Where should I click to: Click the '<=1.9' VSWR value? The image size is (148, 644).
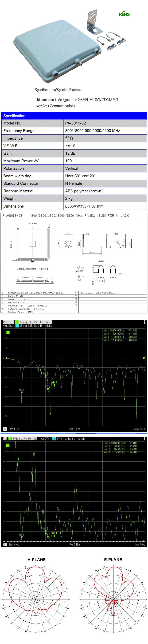click(x=70, y=146)
